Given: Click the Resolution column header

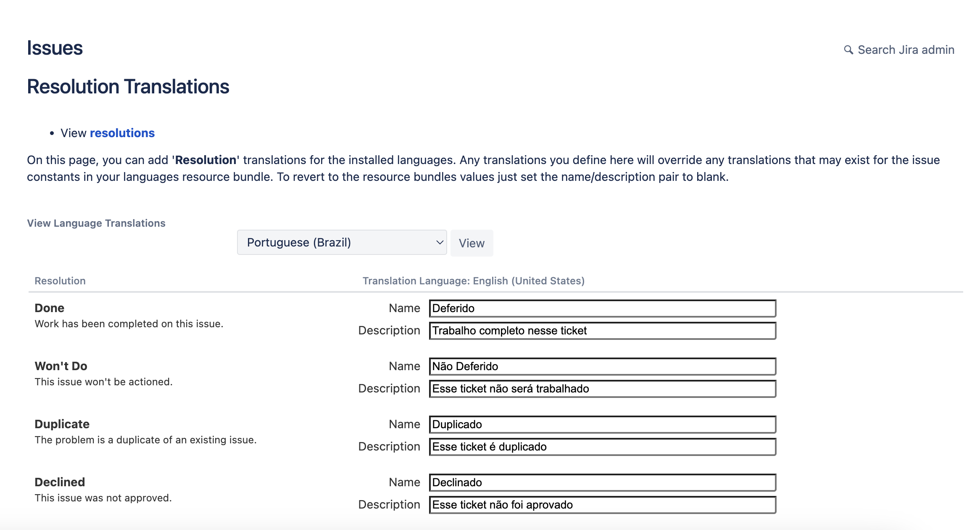Looking at the screenshot, I should pos(60,281).
